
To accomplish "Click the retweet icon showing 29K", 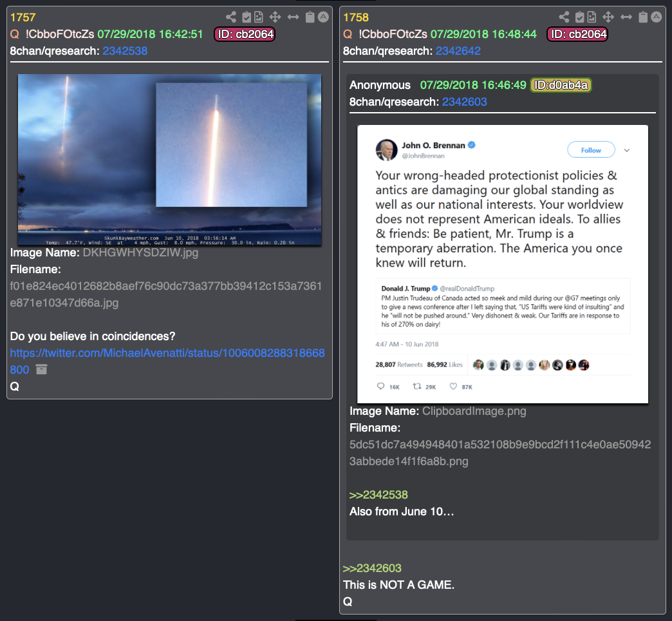I will click(x=417, y=386).
